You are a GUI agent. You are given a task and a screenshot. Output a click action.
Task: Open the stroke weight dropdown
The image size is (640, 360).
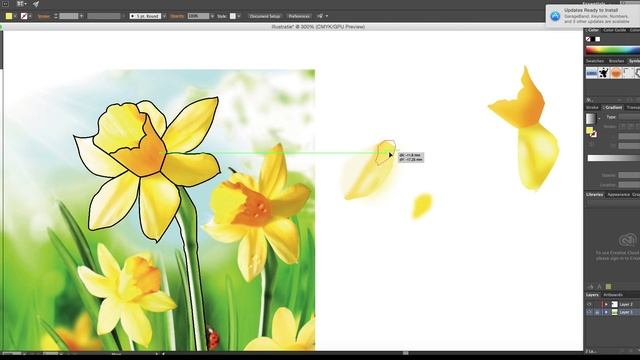pyautogui.click(x=81, y=16)
